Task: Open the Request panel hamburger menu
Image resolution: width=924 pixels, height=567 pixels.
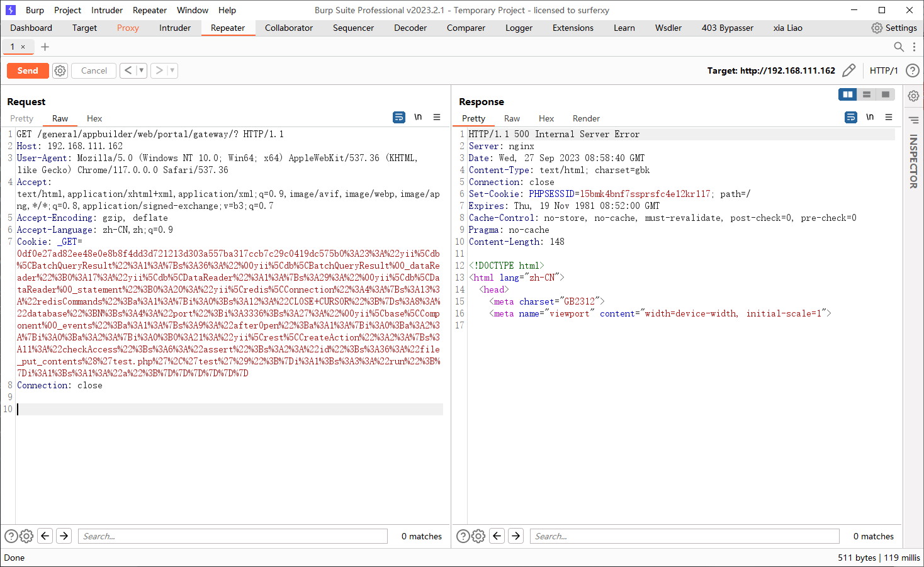Action: (x=437, y=117)
